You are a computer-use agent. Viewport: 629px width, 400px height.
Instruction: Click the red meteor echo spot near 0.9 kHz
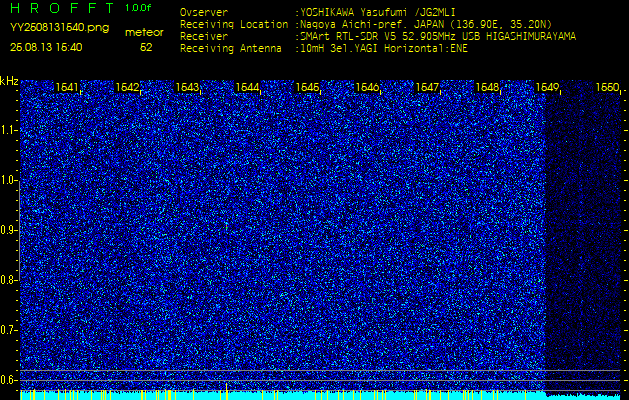click(x=227, y=227)
